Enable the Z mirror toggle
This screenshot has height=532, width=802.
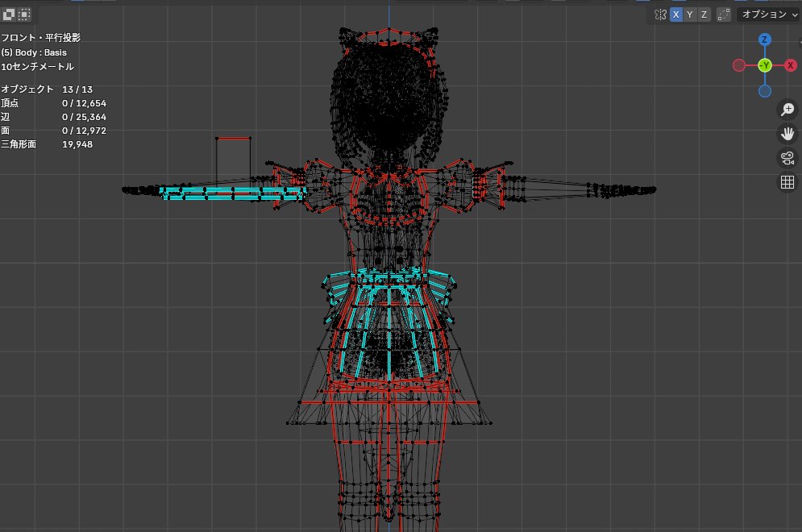click(704, 14)
